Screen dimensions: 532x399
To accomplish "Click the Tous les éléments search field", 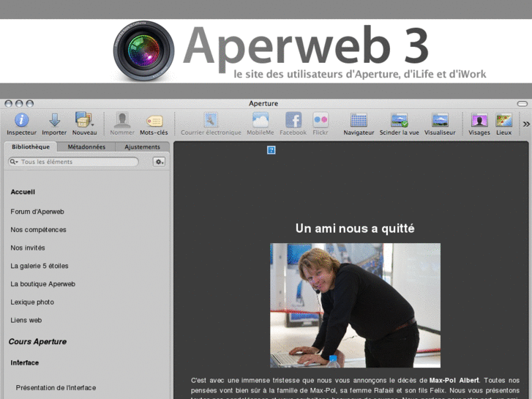I will point(73,162).
